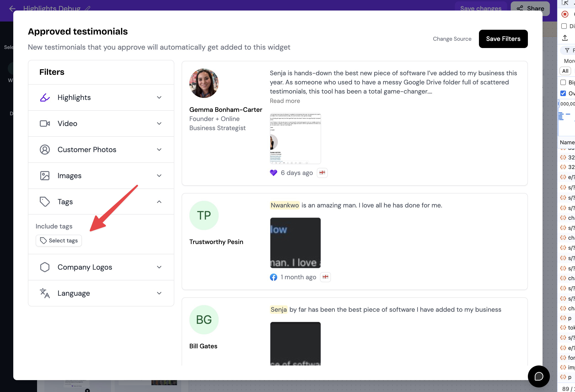Click the DevTools filter funnel icon

(x=567, y=51)
